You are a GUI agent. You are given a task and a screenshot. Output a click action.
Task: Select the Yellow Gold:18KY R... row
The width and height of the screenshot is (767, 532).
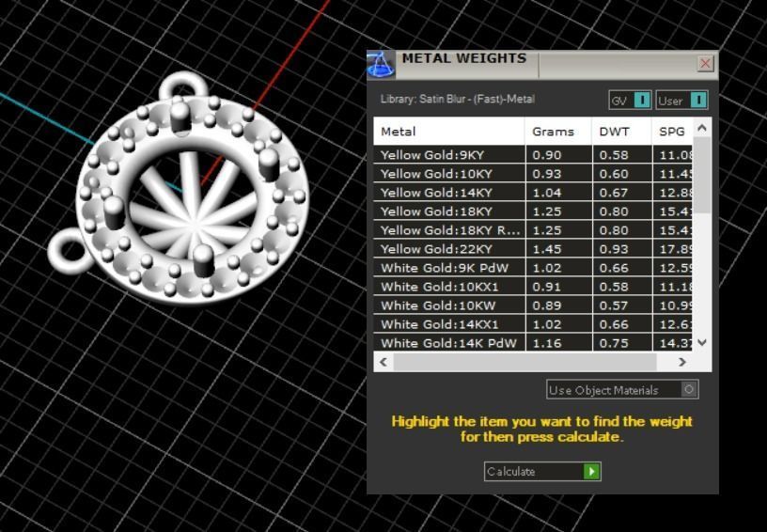coord(533,230)
